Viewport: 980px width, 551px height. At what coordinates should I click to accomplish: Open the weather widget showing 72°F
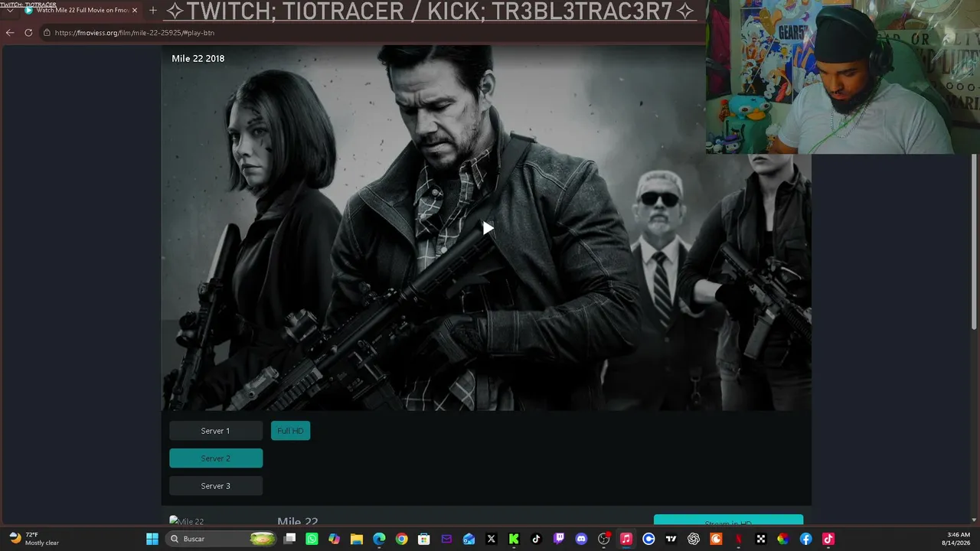click(x=34, y=539)
